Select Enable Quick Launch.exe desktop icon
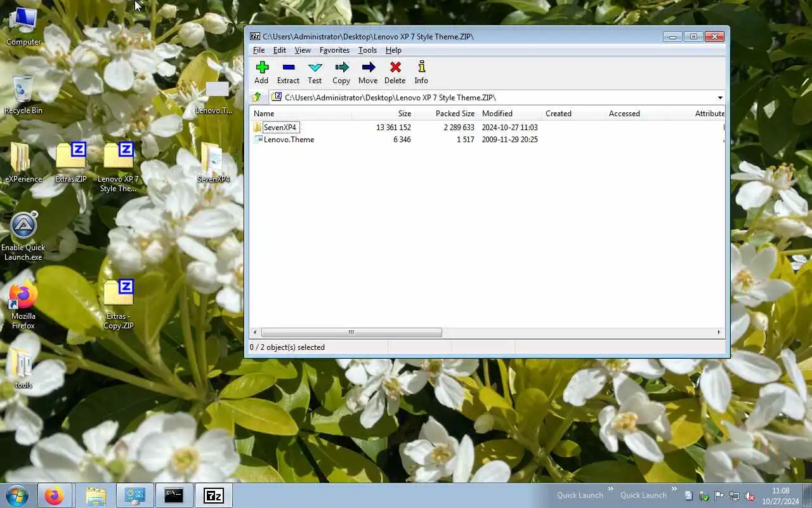This screenshot has width=812, height=508. 23,236
